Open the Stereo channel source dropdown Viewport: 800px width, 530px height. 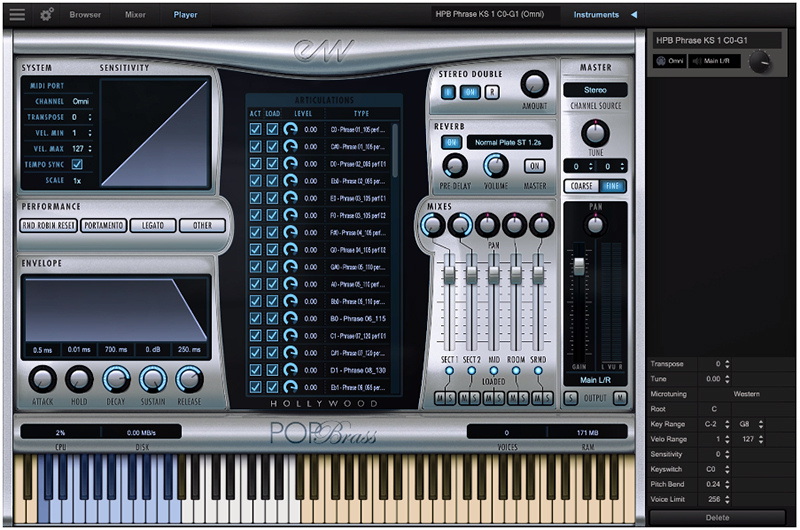pyautogui.click(x=595, y=90)
